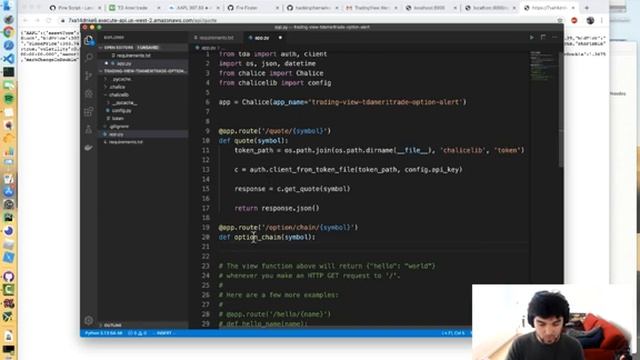
Task: Click the split editor icon
Action: tap(543, 38)
